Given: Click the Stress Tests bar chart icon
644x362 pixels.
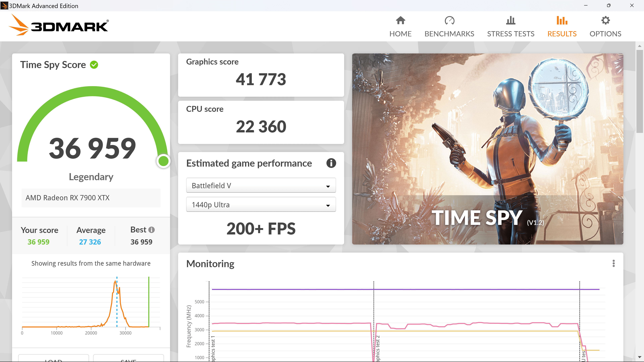Looking at the screenshot, I should (x=511, y=20).
